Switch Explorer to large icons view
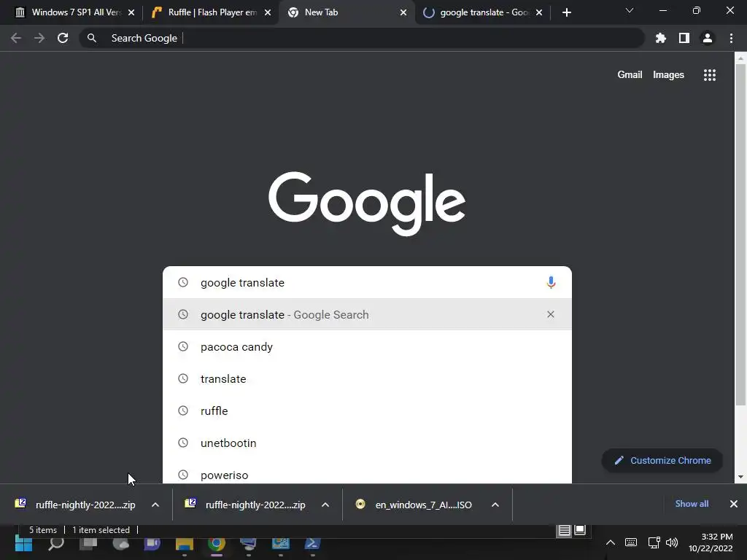This screenshot has height=560, width=747. click(x=580, y=530)
